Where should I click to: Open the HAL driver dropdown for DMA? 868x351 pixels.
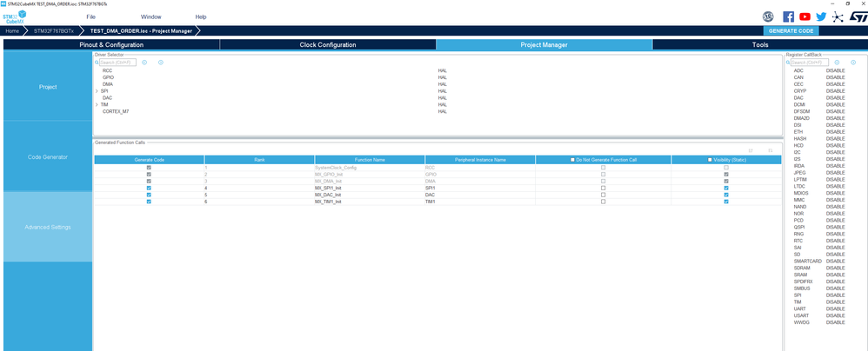tap(443, 84)
